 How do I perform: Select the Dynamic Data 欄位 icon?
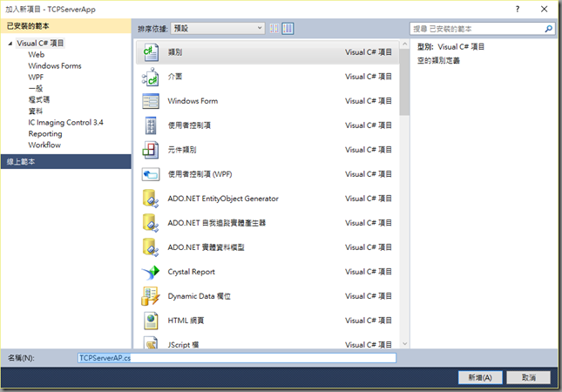point(151,296)
